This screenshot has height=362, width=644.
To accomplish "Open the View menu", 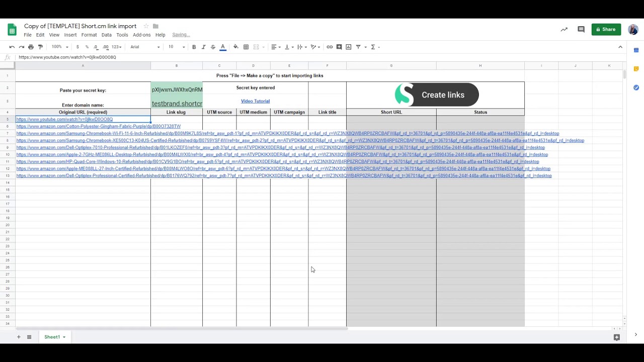I will 54,35.
